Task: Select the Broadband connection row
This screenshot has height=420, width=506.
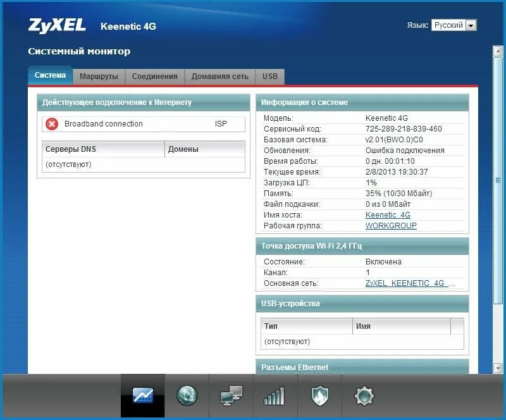Action: [x=144, y=124]
